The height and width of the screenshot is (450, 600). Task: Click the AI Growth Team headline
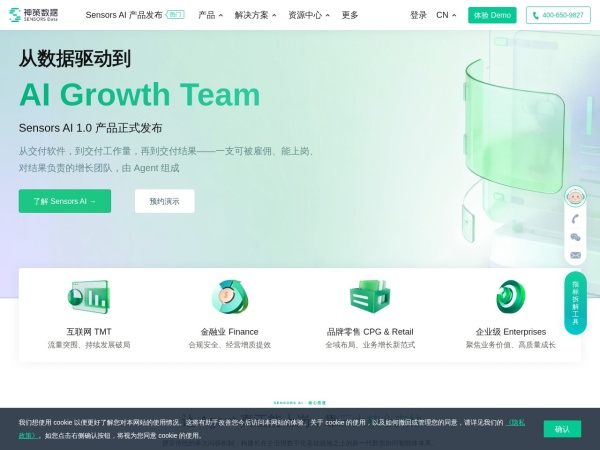click(x=140, y=95)
